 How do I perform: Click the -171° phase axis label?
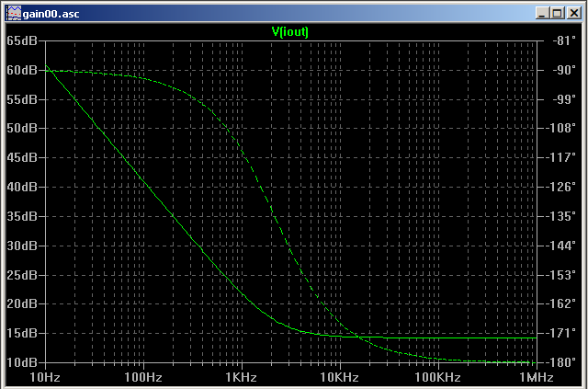[x=562, y=333]
